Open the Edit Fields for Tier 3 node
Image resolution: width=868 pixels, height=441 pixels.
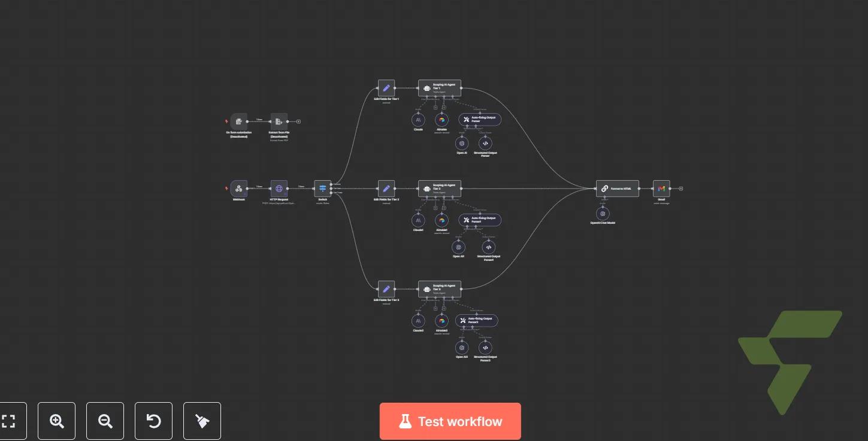click(x=386, y=289)
